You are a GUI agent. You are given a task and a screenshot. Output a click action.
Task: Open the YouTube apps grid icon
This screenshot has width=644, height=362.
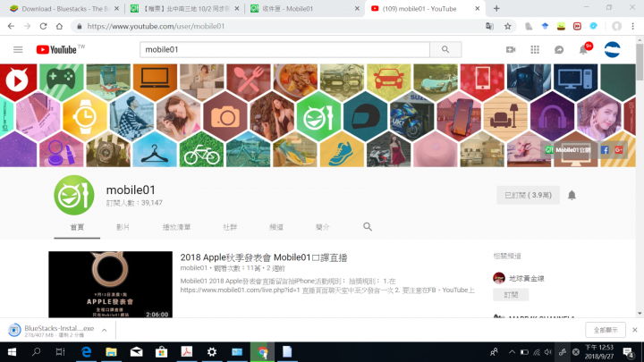tap(535, 50)
